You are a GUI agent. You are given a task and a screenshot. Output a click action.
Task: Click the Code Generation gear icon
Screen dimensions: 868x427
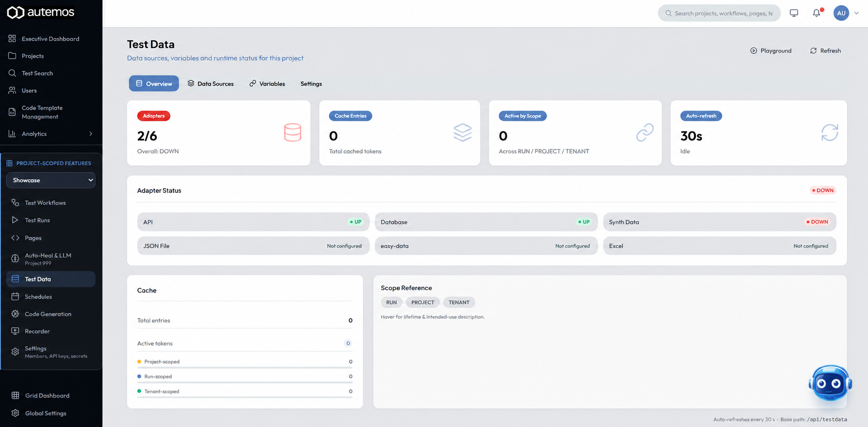pos(15,313)
